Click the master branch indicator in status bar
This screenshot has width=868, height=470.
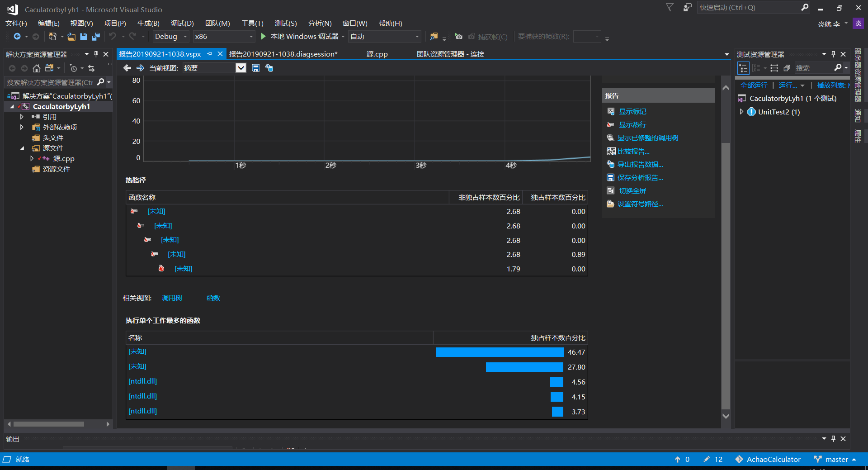835,459
